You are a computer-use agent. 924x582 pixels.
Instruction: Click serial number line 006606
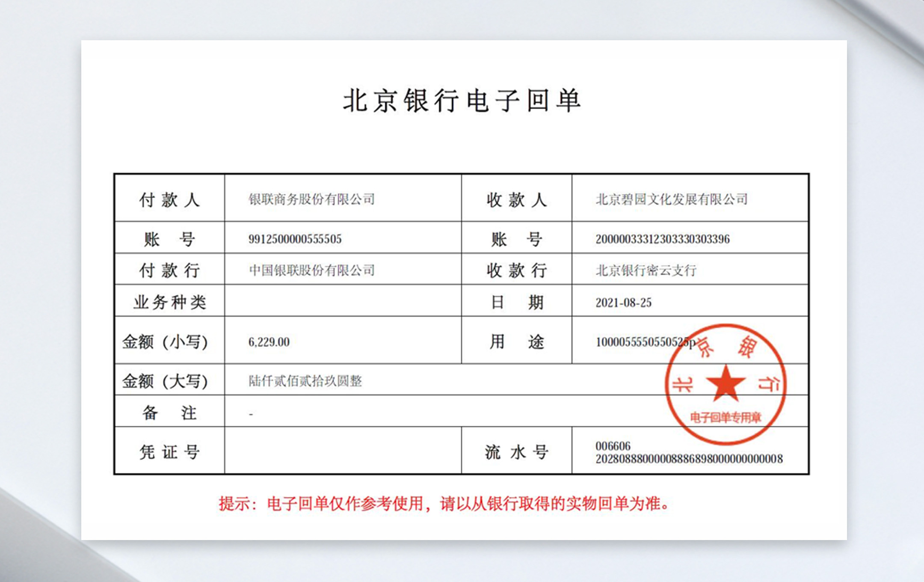tap(613, 446)
